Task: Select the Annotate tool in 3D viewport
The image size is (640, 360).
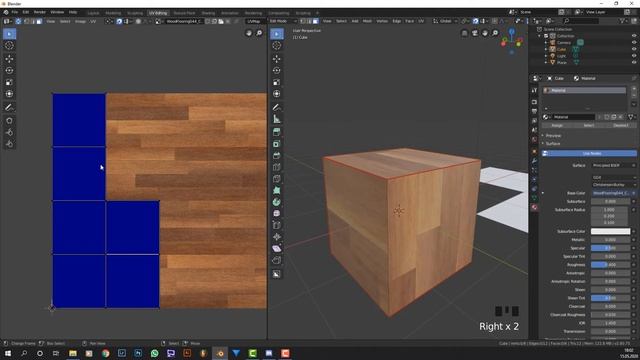Action: [x=277, y=107]
